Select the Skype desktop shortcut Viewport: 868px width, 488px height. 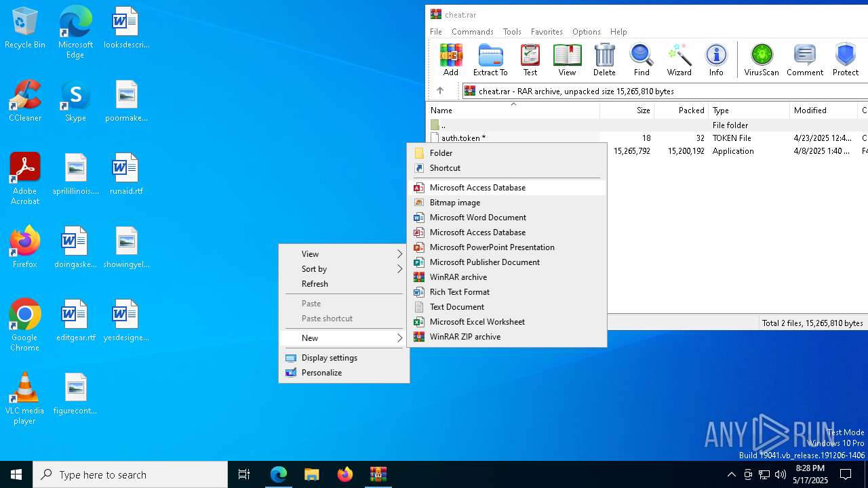75,101
